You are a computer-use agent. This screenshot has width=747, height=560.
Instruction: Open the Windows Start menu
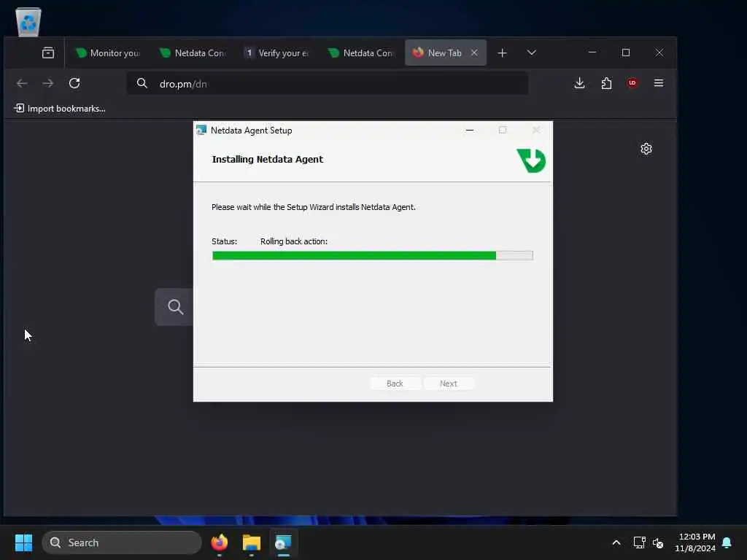coord(23,542)
